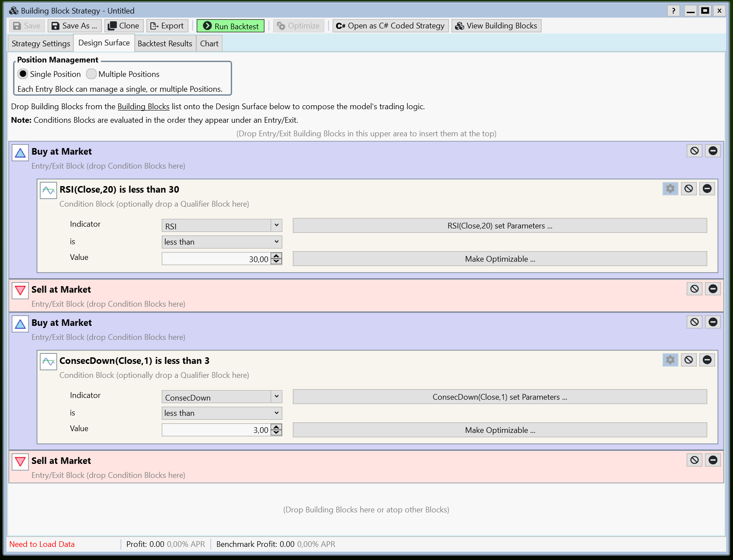733x560 pixels.
Task: Click the red Sell triangle icon on first Sell block
Action: [20, 290]
